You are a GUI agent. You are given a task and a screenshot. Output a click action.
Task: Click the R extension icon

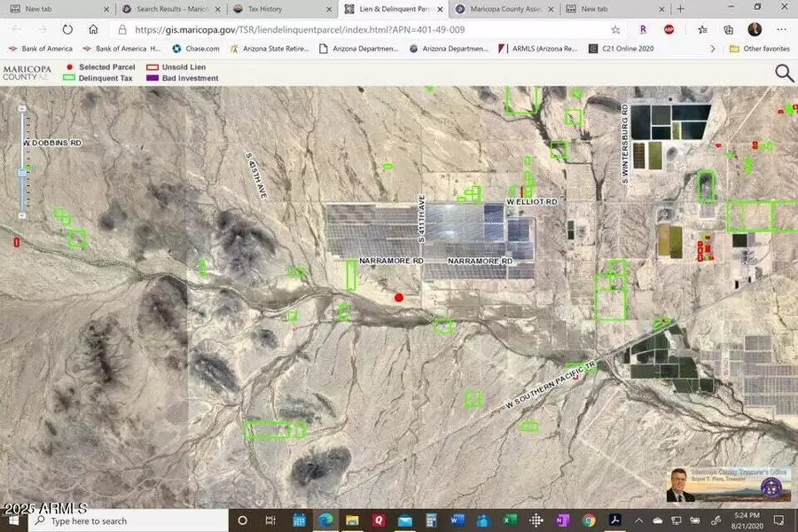[x=643, y=28]
